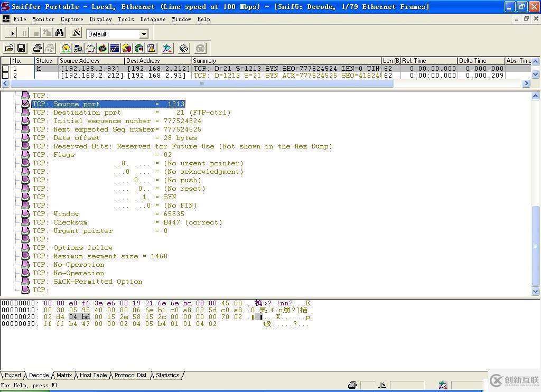Click the decode pane scroll-down arrow
The height and width of the screenshot is (392, 541).
click(536, 291)
